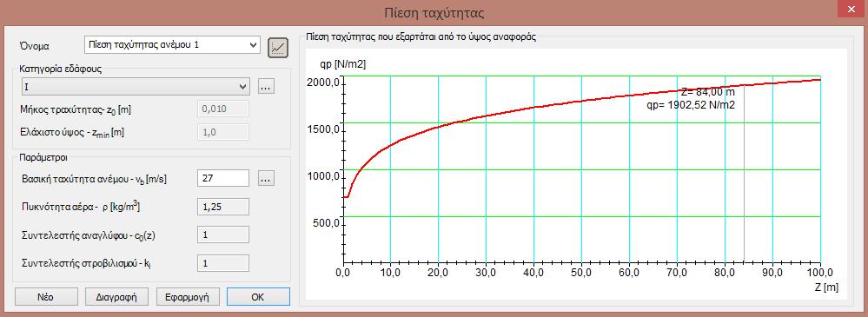The height and width of the screenshot is (317, 868).
Task: Click the orography factor c0(z) field
Action: [x=223, y=234]
